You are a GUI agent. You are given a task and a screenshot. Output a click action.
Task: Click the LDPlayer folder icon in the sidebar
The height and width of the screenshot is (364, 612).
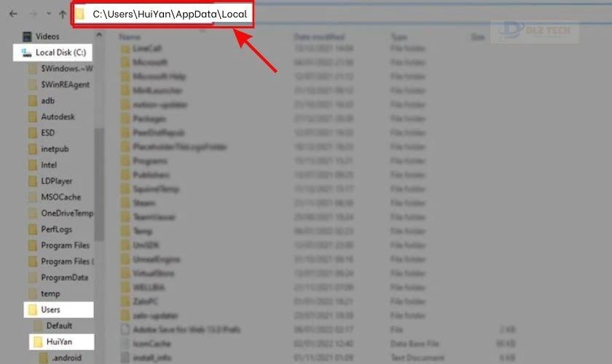tap(32, 181)
